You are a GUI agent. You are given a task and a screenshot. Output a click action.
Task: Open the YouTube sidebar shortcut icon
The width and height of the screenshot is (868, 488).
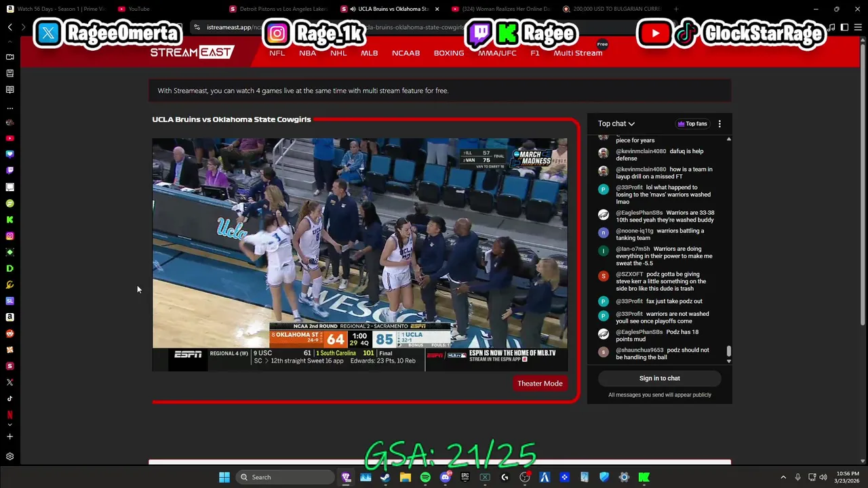[x=9, y=138]
